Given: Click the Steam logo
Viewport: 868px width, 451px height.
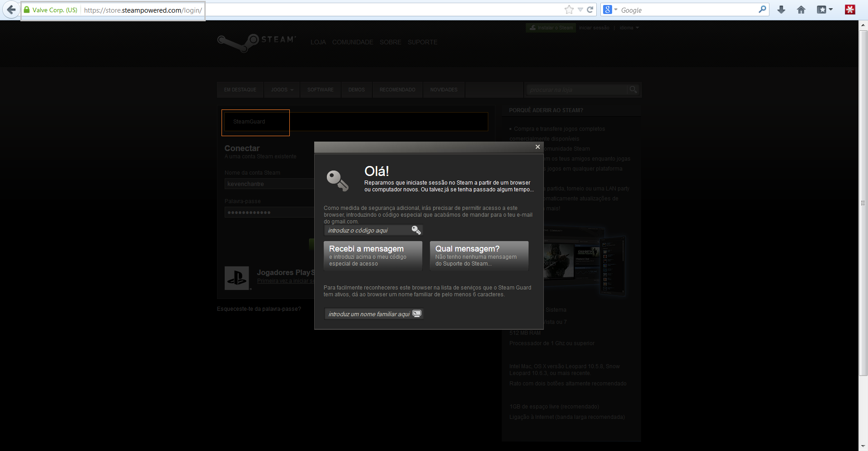Looking at the screenshot, I should pyautogui.click(x=256, y=43).
